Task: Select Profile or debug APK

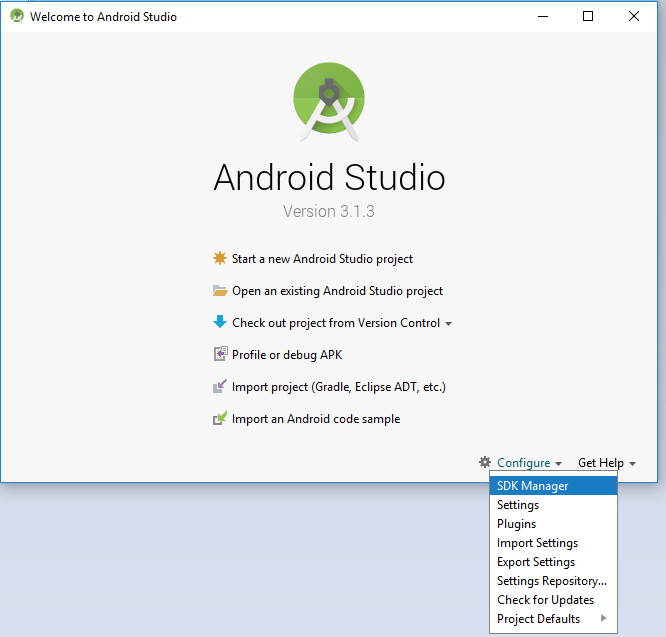Action: (x=287, y=355)
